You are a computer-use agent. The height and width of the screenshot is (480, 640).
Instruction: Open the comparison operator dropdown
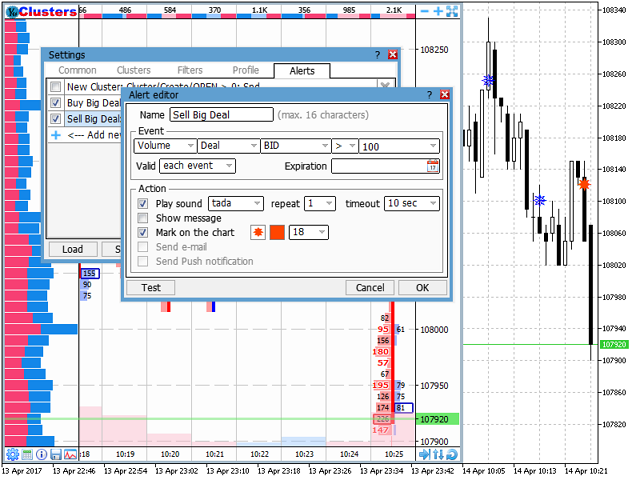pyautogui.click(x=345, y=145)
